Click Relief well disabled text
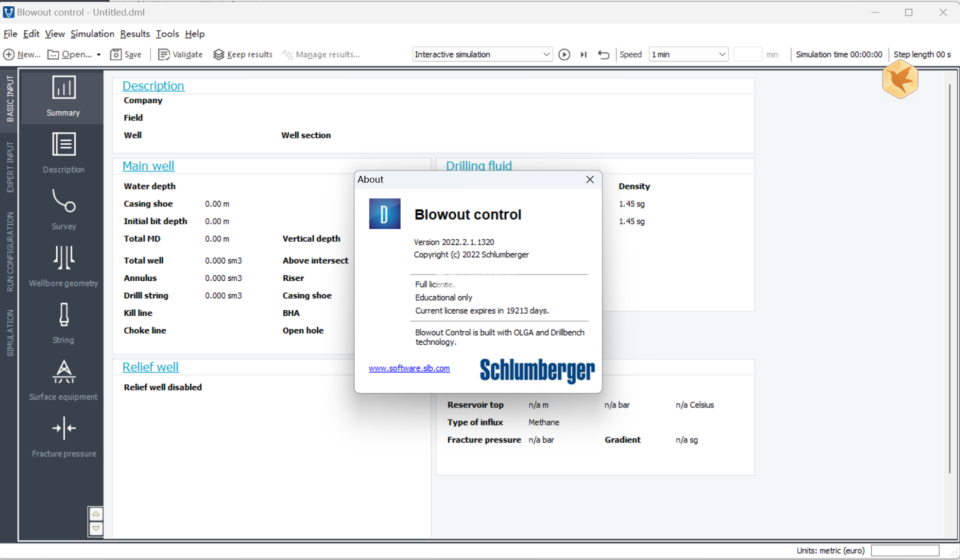 163,387
